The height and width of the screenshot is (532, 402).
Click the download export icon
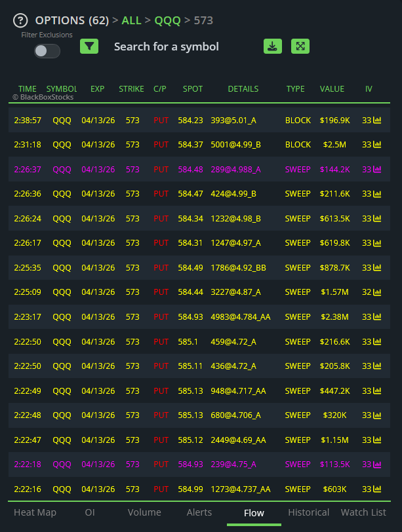tap(273, 46)
